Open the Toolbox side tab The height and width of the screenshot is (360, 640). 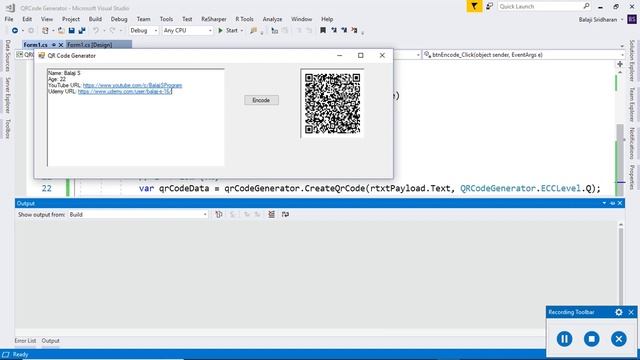(x=7, y=129)
